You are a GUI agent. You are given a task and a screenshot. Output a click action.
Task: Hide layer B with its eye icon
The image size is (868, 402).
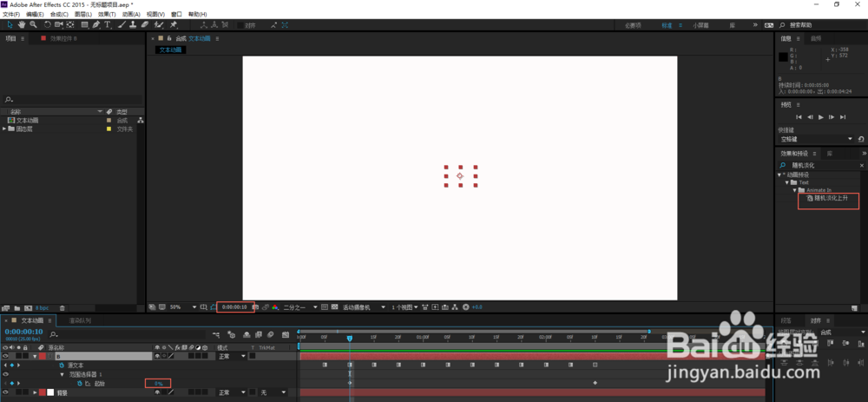coord(5,357)
